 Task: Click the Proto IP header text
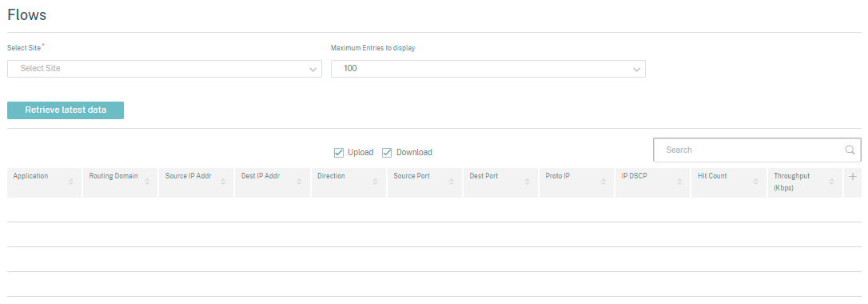click(557, 176)
